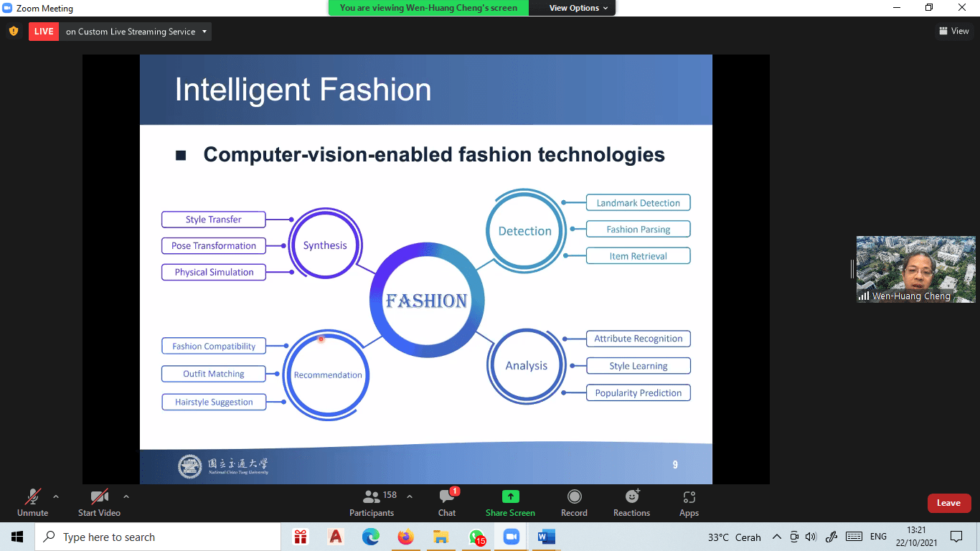Open Microsoft Word from the taskbar
This screenshot has height=551, width=980.
tap(546, 537)
